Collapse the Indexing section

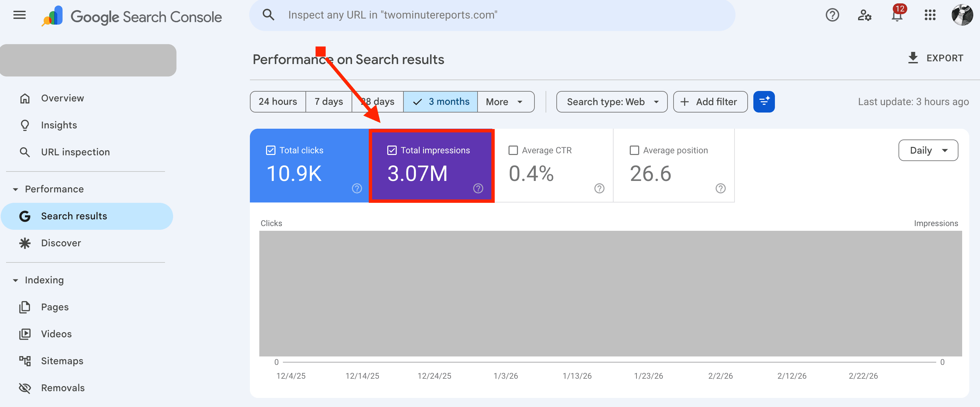click(15, 280)
